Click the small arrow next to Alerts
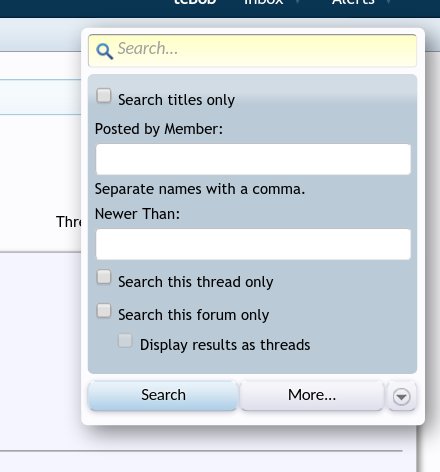Viewport: 440px width, 472px height. point(388,2)
